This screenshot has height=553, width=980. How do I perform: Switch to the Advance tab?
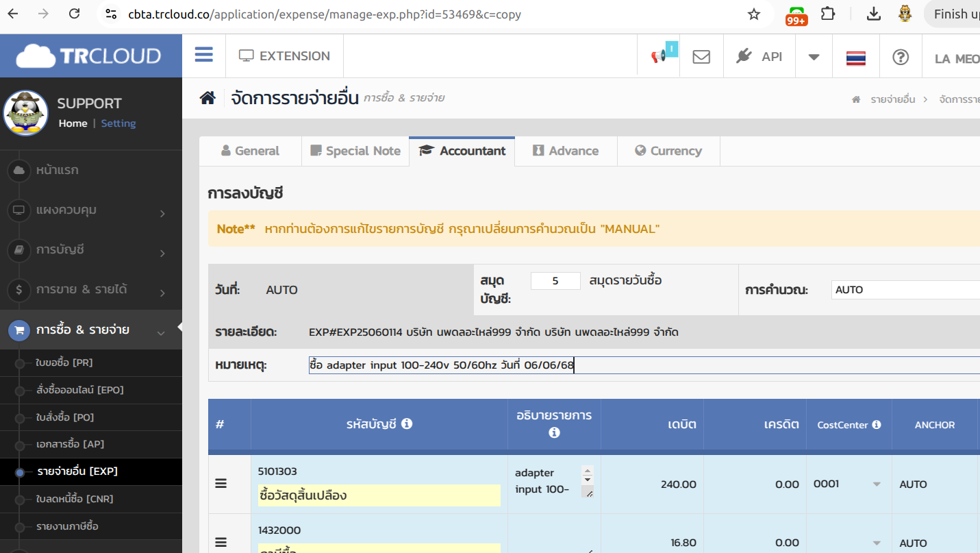click(566, 151)
